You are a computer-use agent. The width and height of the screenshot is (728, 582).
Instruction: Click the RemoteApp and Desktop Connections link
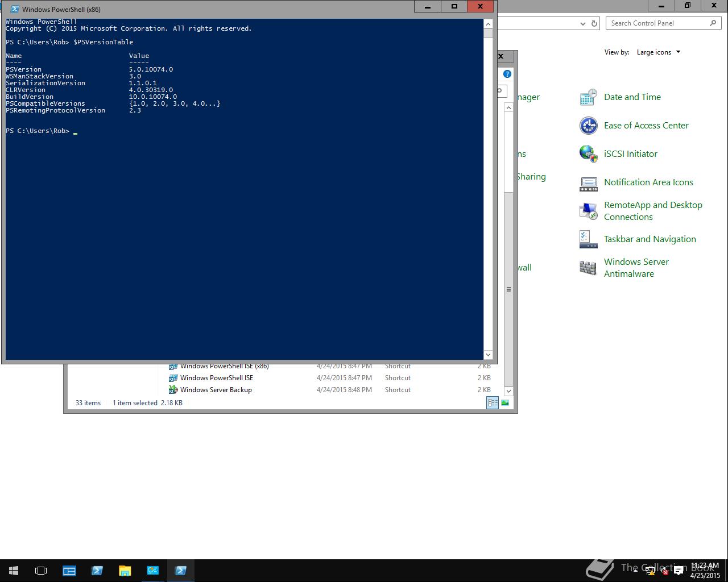(653, 211)
